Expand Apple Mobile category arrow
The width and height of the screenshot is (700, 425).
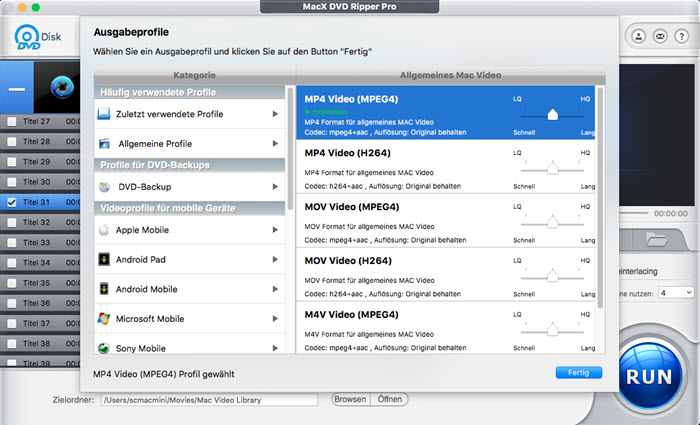[x=275, y=230]
